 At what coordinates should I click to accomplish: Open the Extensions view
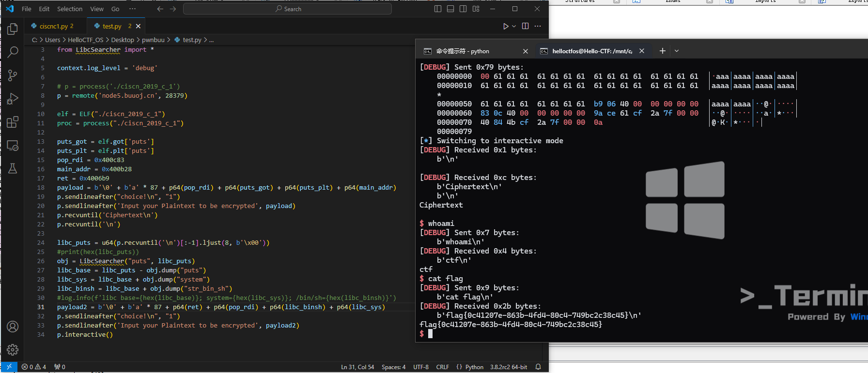tap(13, 121)
